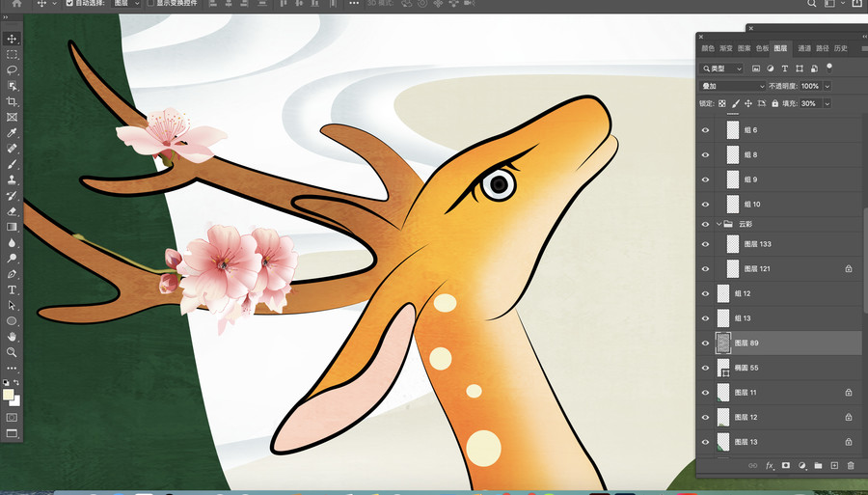Open the Move tool preset picker arrow

coord(54,3)
